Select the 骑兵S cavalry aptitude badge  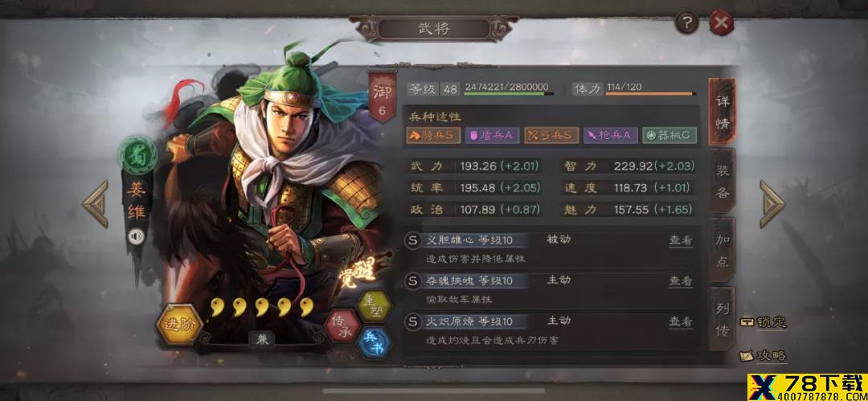pos(433,136)
